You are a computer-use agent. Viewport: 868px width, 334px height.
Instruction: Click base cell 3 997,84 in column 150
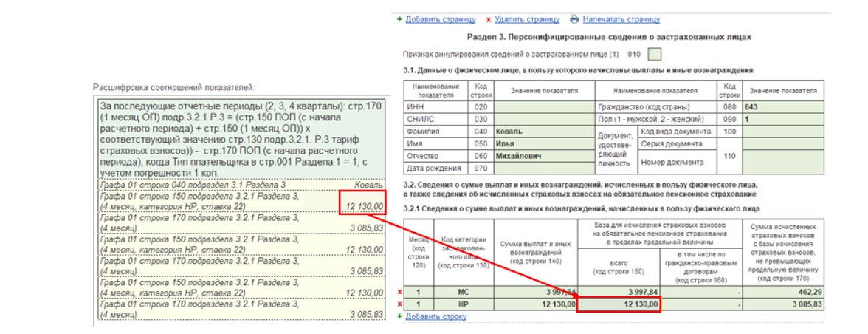click(619, 292)
